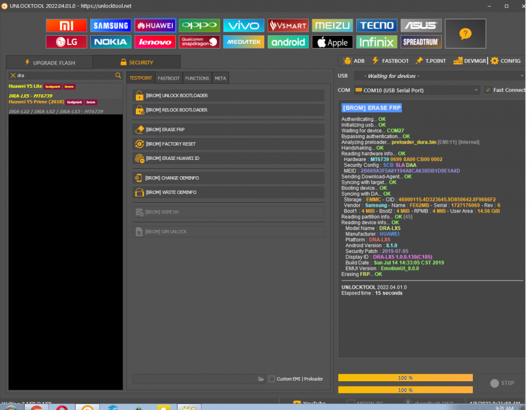Select the Samsung brand icon

(x=111, y=25)
